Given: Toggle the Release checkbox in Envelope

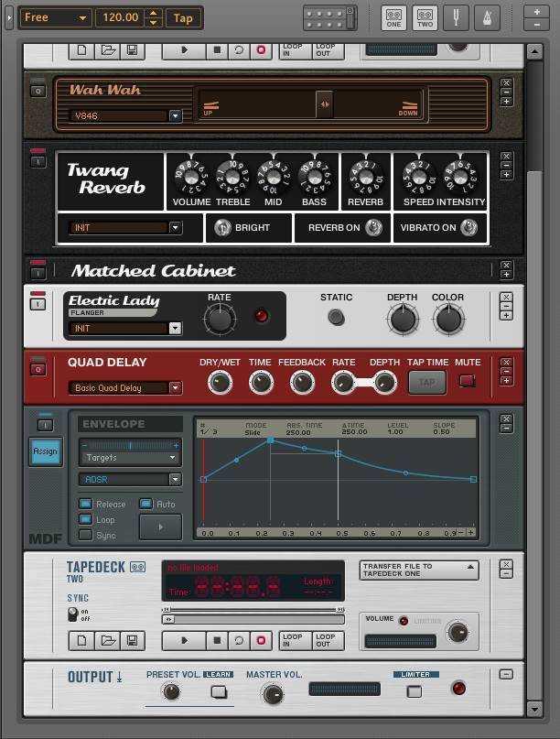Looking at the screenshot, I should (x=85, y=504).
